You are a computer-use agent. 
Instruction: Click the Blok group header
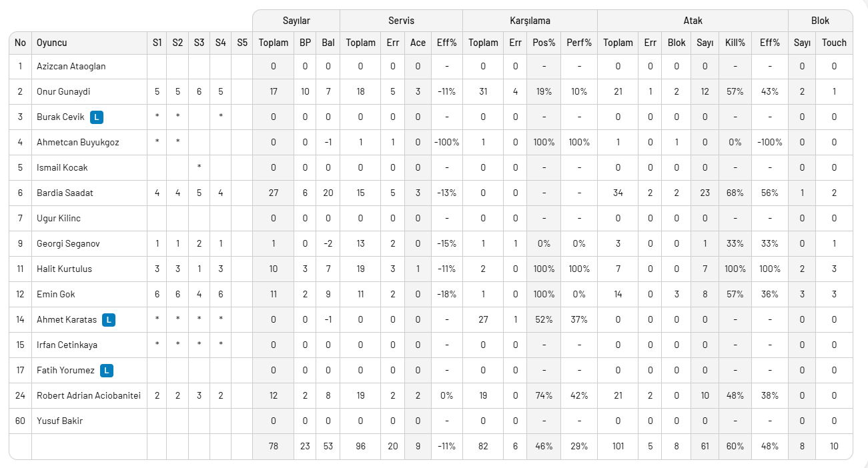point(820,21)
